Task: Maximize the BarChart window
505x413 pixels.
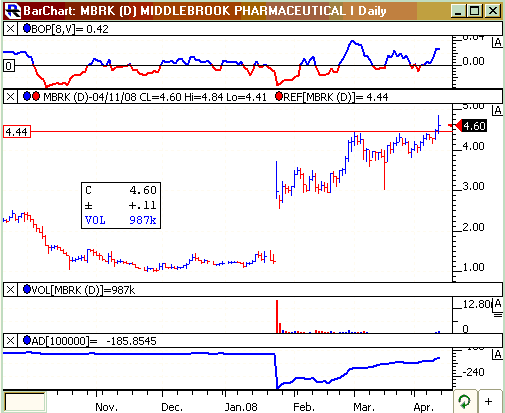Action: [475, 11]
